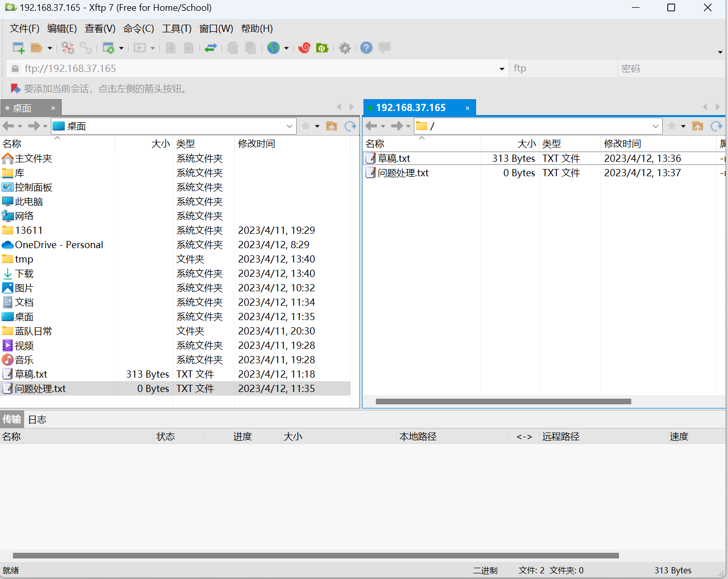Click the green transfer arrows icon
The height and width of the screenshot is (579, 728).
click(210, 48)
